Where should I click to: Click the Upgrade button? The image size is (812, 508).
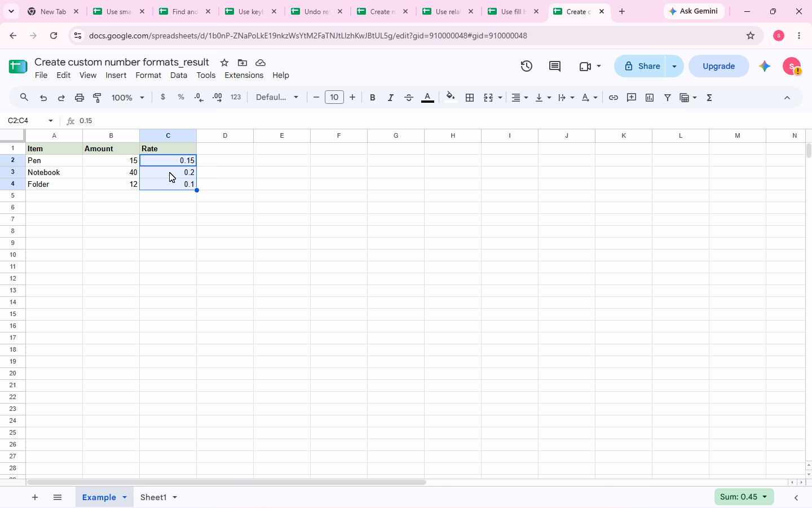point(718,66)
